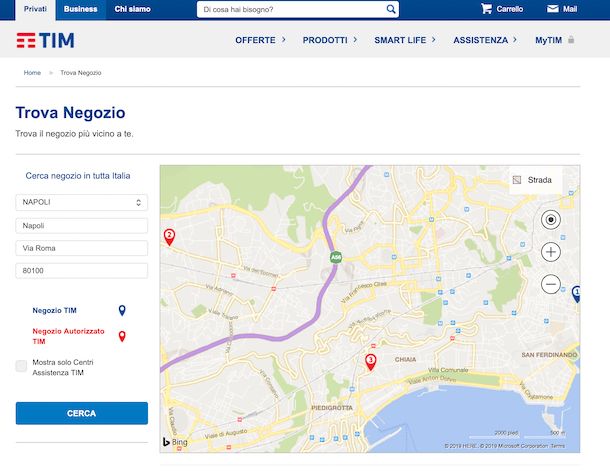
Task: Click the MyTIM lock icon
Action: point(571,40)
